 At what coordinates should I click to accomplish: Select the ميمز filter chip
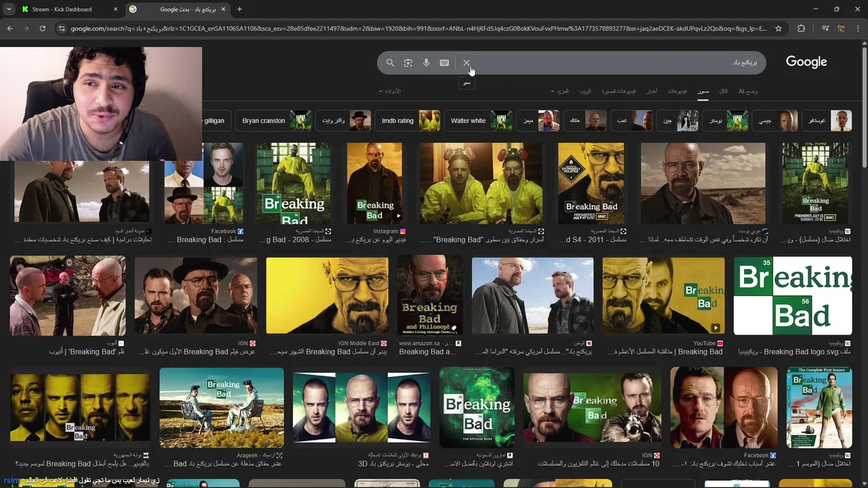(x=538, y=121)
